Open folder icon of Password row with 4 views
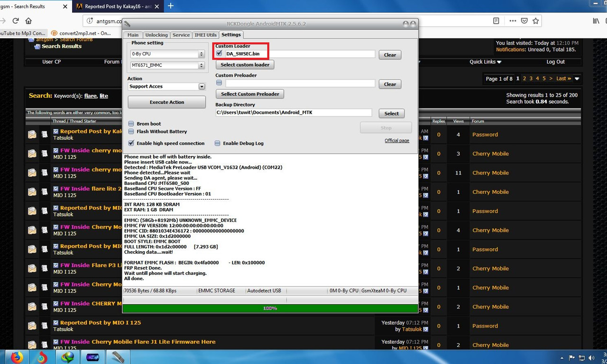The image size is (607, 364). pos(32,135)
